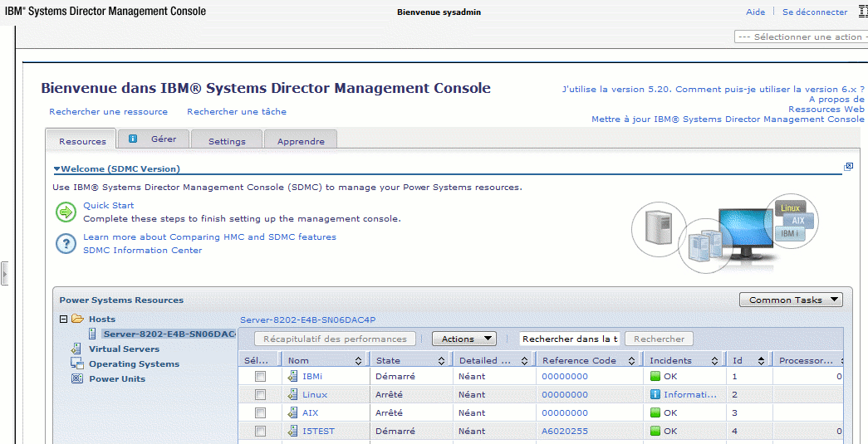Sort by the Nom column arrows
Viewport: 868px width, 444px height.
(358, 361)
